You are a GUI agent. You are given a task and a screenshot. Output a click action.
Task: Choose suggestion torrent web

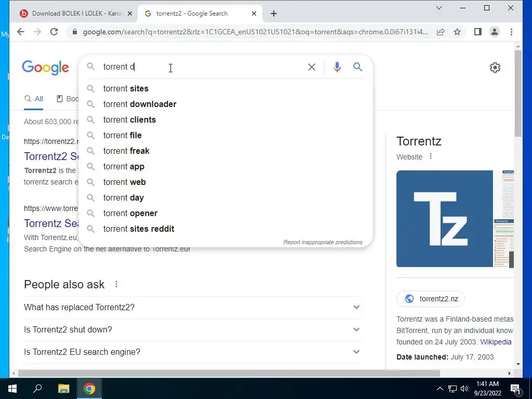coord(225,182)
